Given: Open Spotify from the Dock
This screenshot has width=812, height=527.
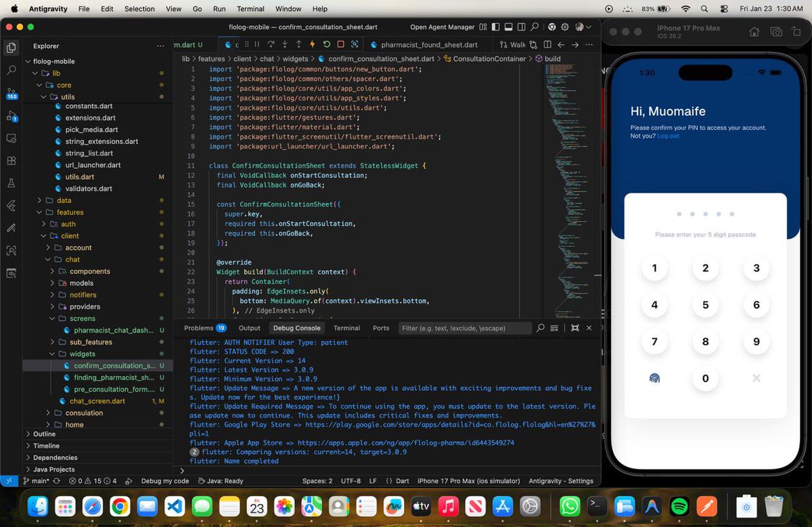Looking at the screenshot, I should (679, 505).
